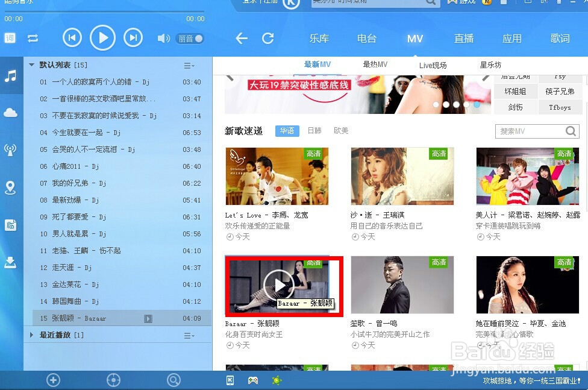Search the playlist with the magnifier icon

pos(174,380)
